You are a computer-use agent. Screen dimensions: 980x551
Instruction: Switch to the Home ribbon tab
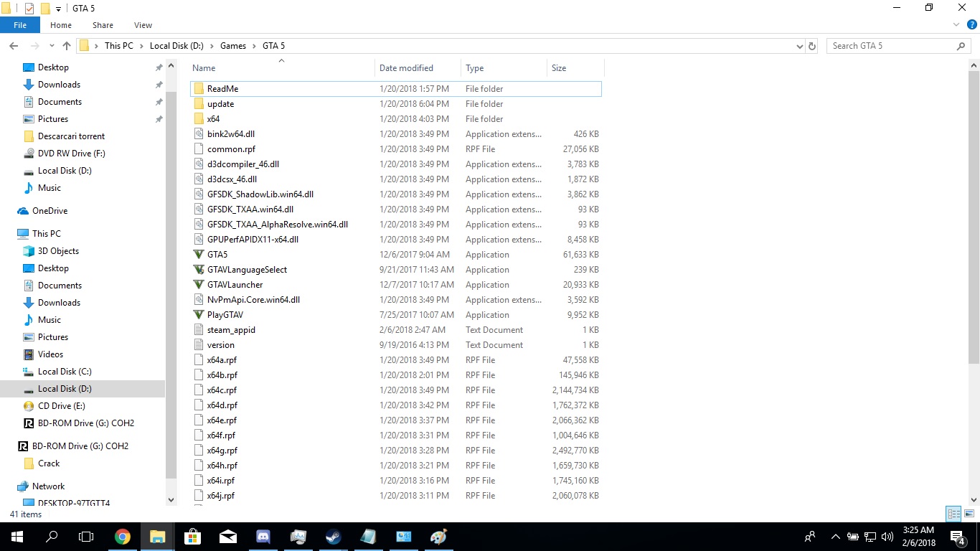pyautogui.click(x=61, y=25)
